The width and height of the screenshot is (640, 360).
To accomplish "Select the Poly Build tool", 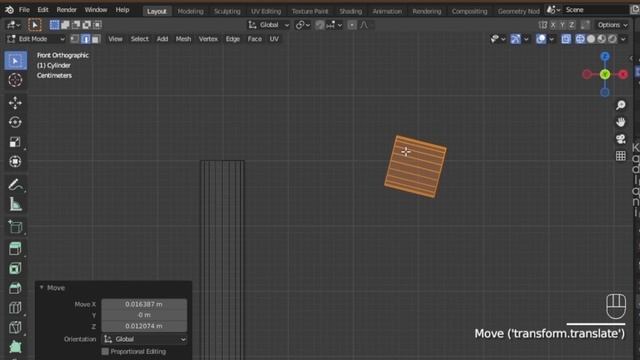I will 16,347.
